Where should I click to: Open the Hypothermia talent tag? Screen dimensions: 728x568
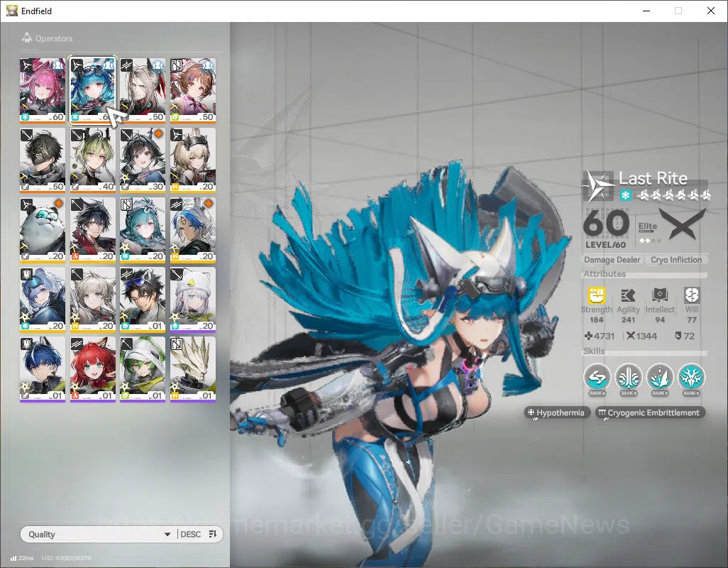click(x=557, y=413)
